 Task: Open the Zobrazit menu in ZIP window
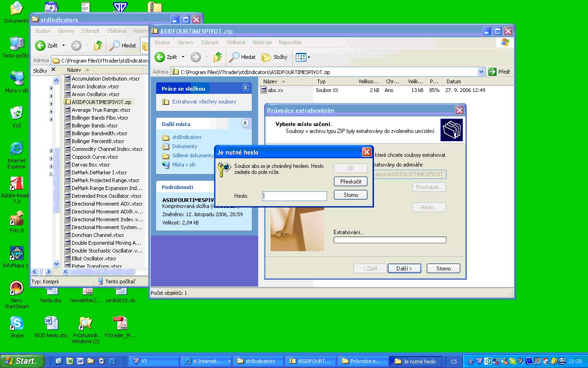[x=209, y=42]
